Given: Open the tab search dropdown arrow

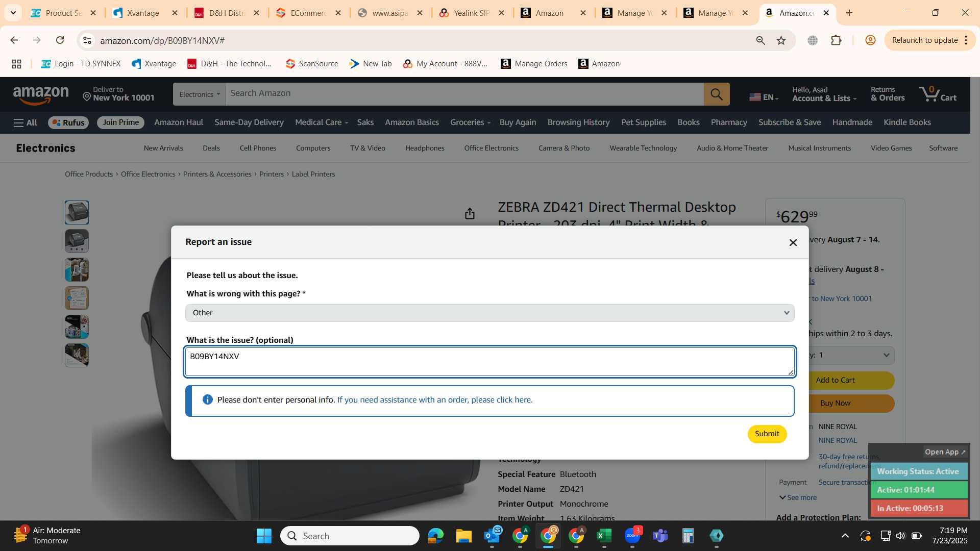Looking at the screenshot, I should point(13,13).
